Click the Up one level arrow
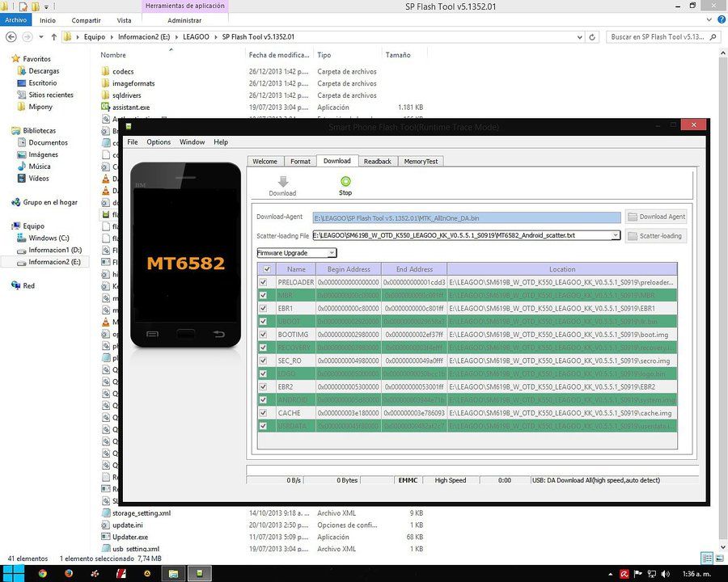 pyautogui.click(x=54, y=36)
